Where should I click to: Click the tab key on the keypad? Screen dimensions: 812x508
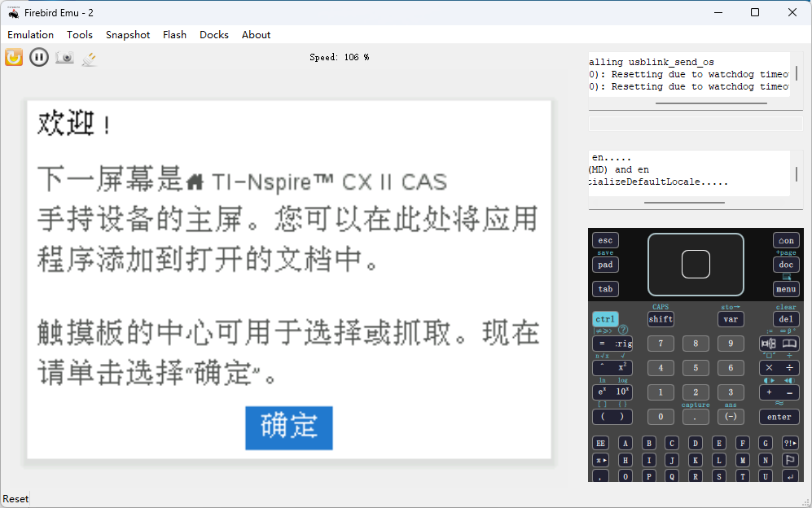tap(605, 289)
